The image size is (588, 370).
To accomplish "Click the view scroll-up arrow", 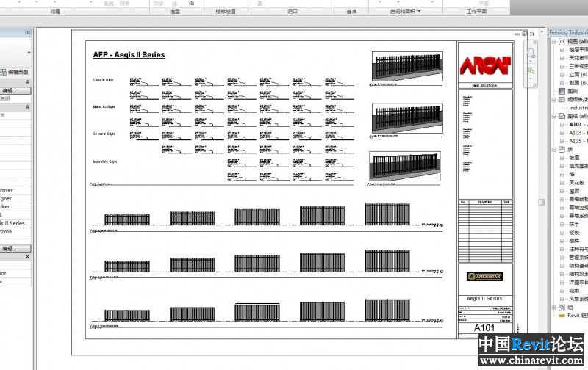I will (542, 32).
